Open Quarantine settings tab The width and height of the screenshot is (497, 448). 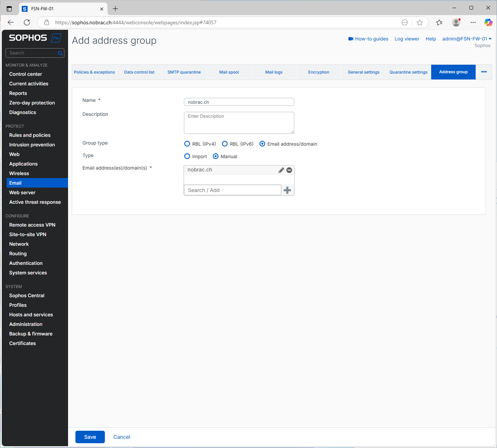409,72
